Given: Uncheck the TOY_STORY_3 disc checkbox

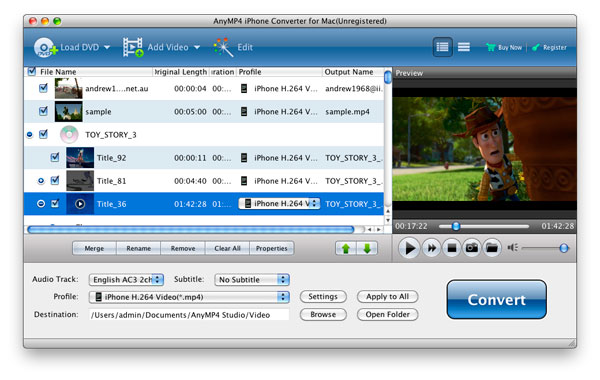Looking at the screenshot, I should pos(43,134).
